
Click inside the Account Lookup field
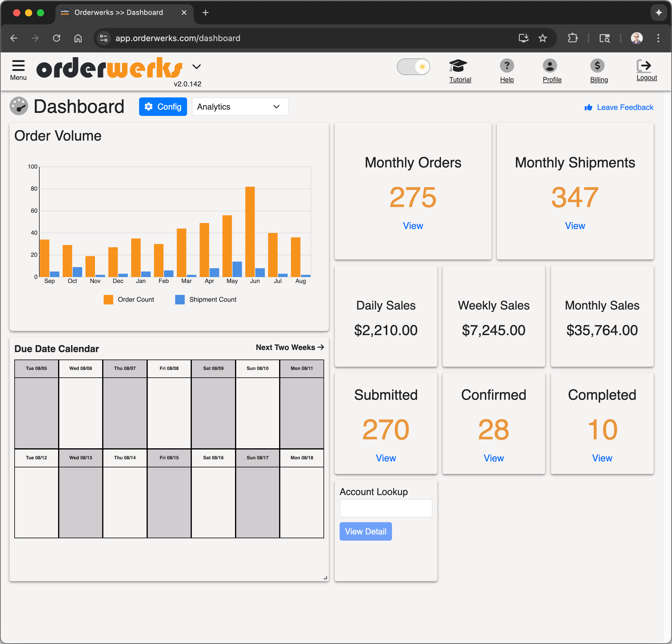tap(386, 508)
